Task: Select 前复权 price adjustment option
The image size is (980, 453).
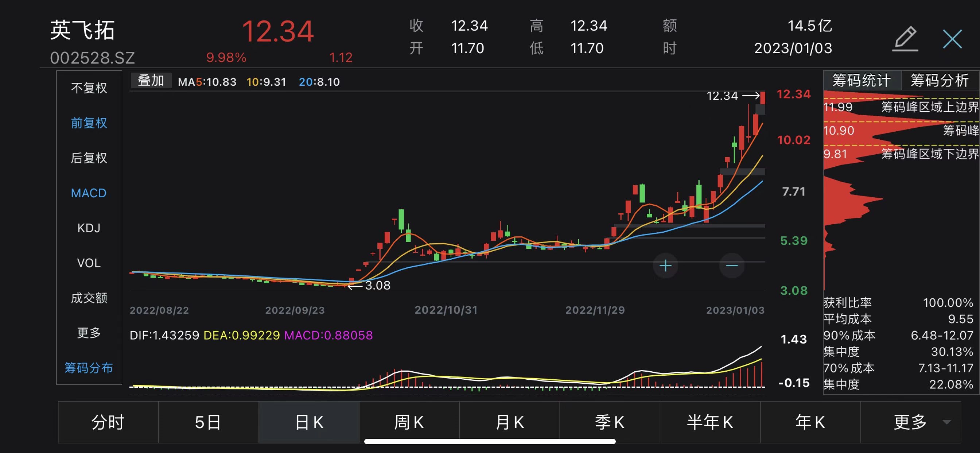Action: click(x=89, y=123)
